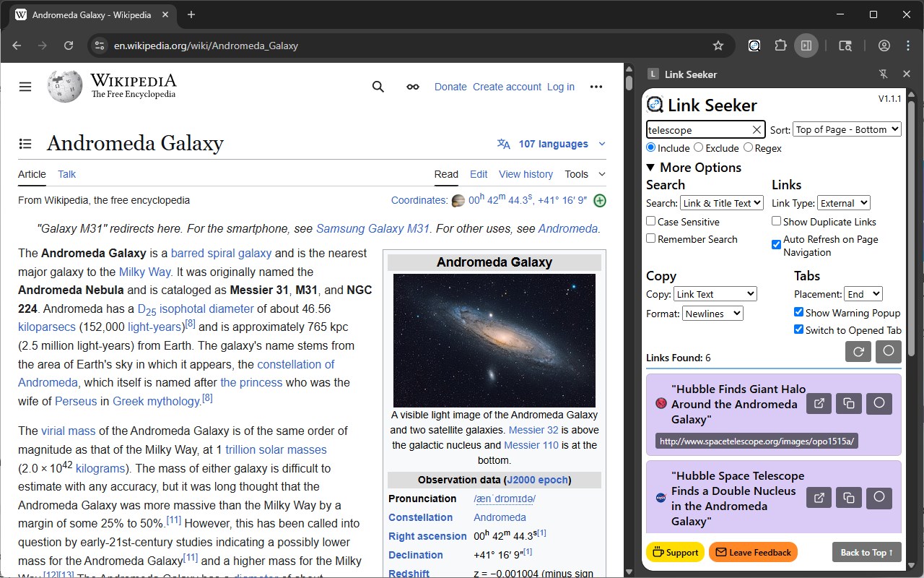Open the Wikipedia Tools dropdown
The image size is (924, 578).
point(585,174)
